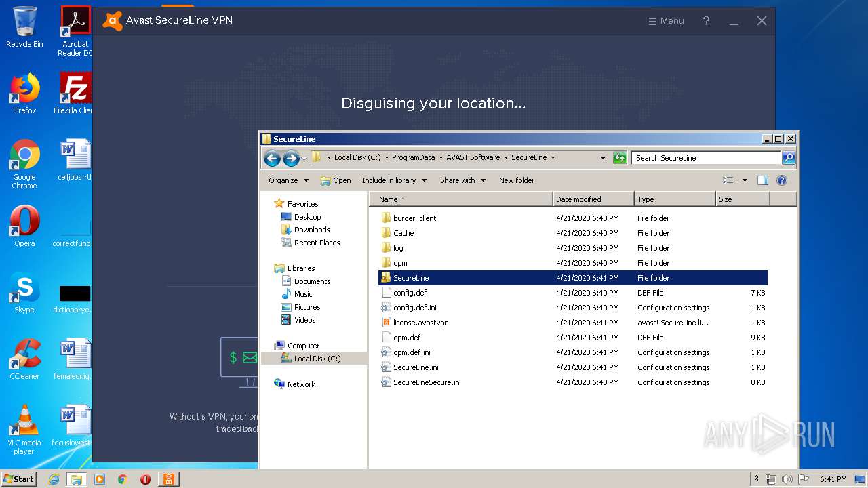Sort by the Type column header

(675, 199)
